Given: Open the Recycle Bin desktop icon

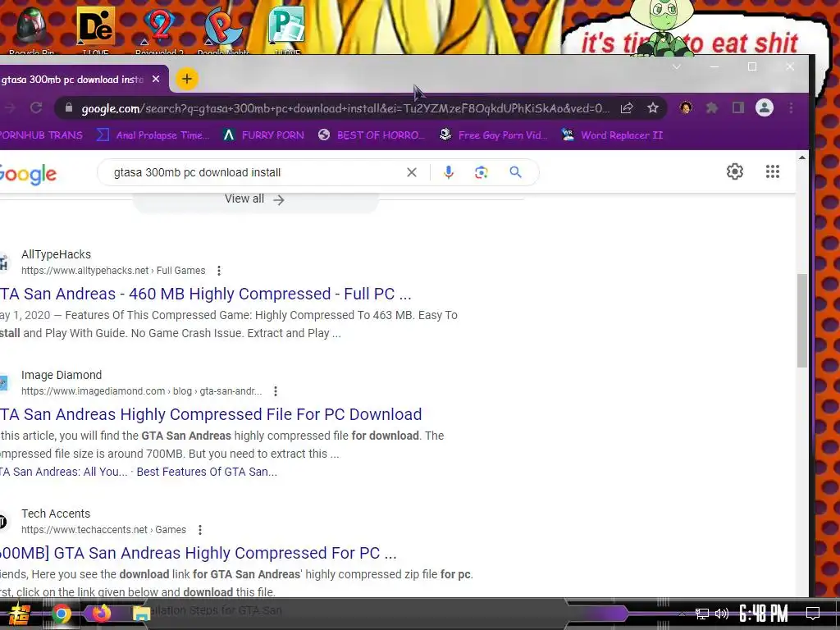Looking at the screenshot, I should pos(32,30).
